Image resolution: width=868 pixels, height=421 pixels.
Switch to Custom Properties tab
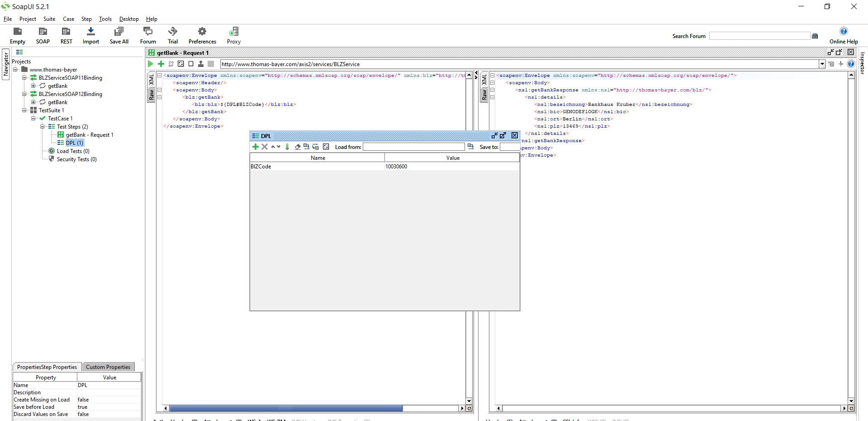click(108, 367)
